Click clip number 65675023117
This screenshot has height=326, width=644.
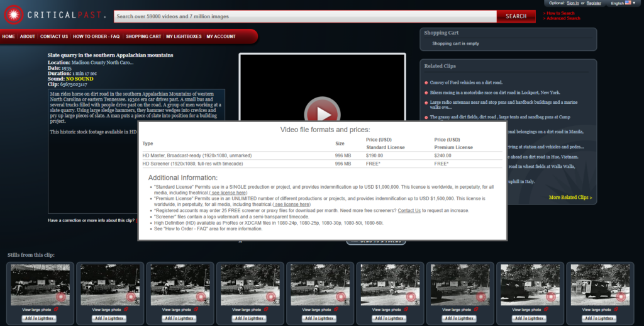(74, 84)
